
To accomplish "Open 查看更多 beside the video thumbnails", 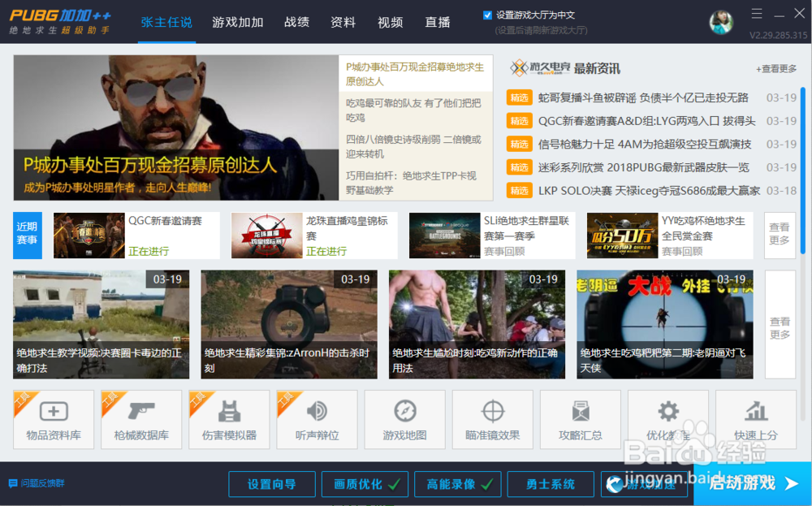I will point(780,325).
